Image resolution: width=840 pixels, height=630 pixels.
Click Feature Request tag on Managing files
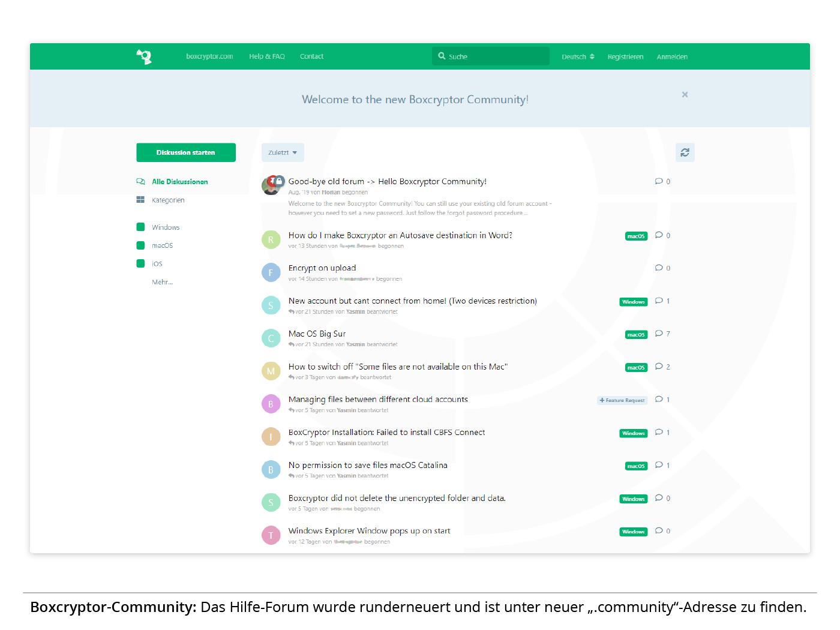[622, 400]
